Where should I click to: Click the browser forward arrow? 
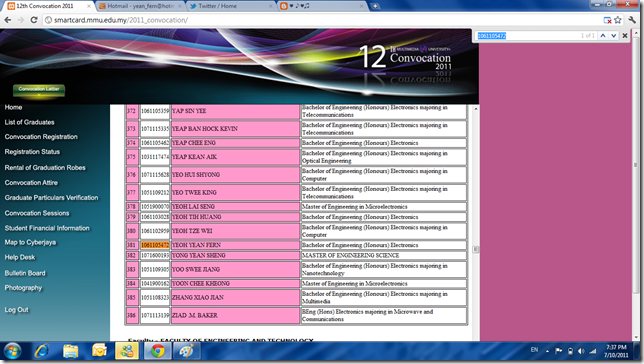pos(21,20)
